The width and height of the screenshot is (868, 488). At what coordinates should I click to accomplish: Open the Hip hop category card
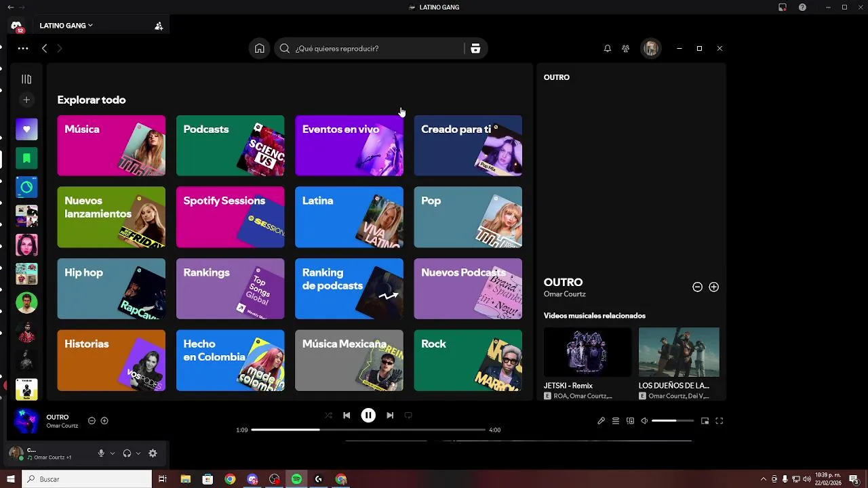(111, 289)
